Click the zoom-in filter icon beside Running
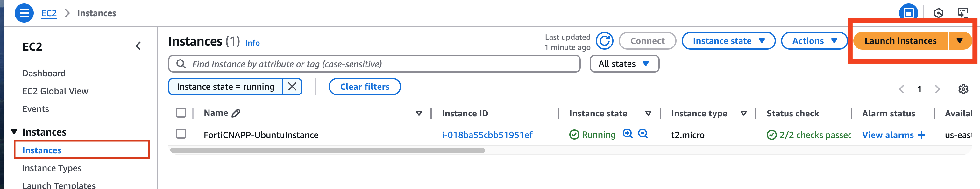This screenshot has height=189, width=980. [x=627, y=134]
